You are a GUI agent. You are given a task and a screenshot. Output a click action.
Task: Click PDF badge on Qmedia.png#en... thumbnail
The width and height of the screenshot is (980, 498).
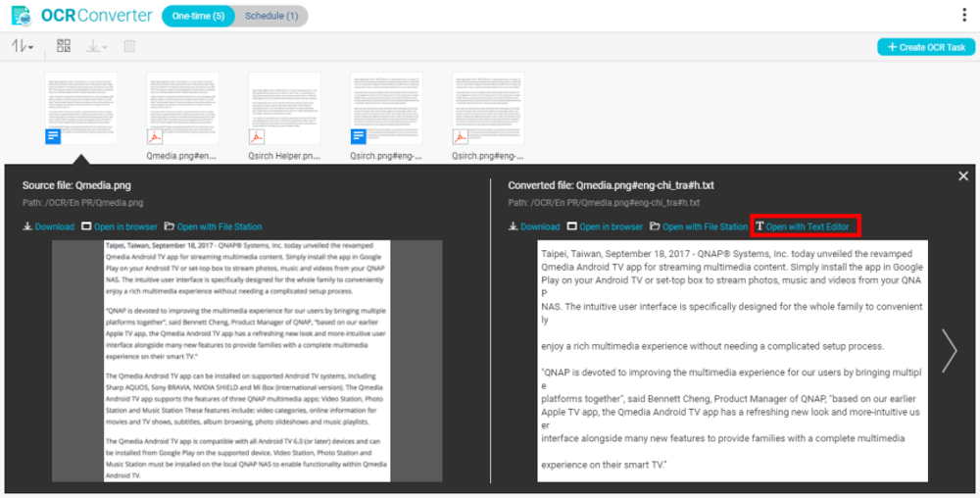(155, 136)
